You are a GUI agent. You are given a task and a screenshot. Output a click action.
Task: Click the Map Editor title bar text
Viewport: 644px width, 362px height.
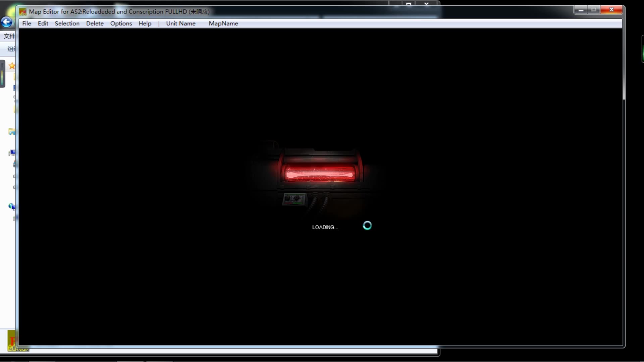click(119, 12)
